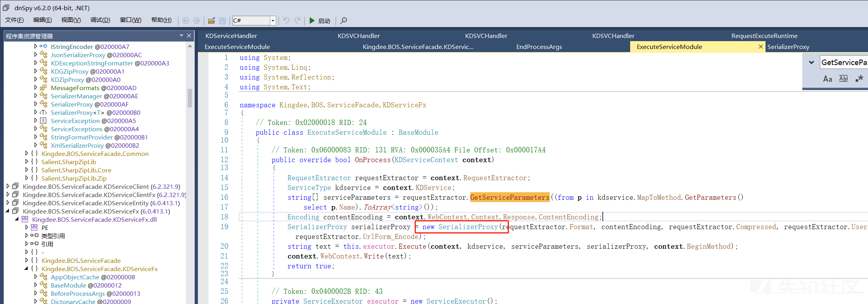Click the XmlSerializerProxy class icon
This screenshot has width=868, height=304.
coord(43,145)
